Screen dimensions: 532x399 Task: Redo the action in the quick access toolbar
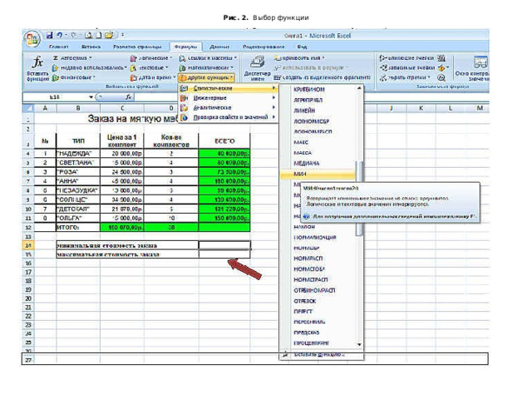(74, 35)
